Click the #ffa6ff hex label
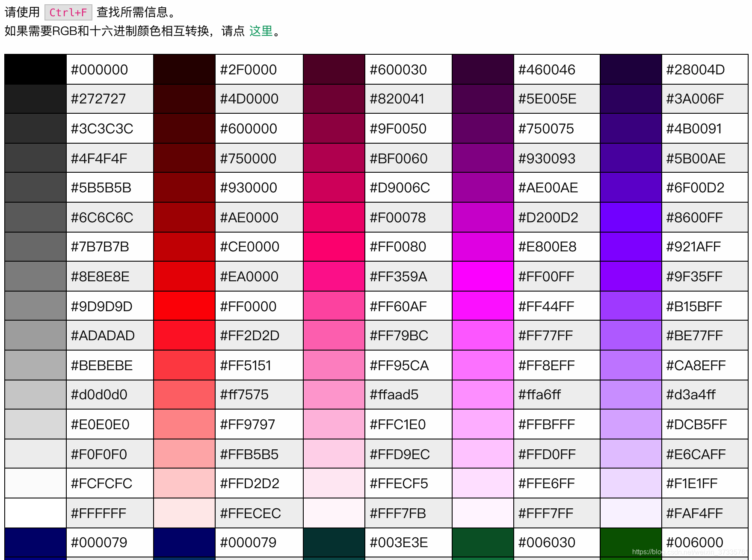The image size is (752, 560). (x=539, y=395)
